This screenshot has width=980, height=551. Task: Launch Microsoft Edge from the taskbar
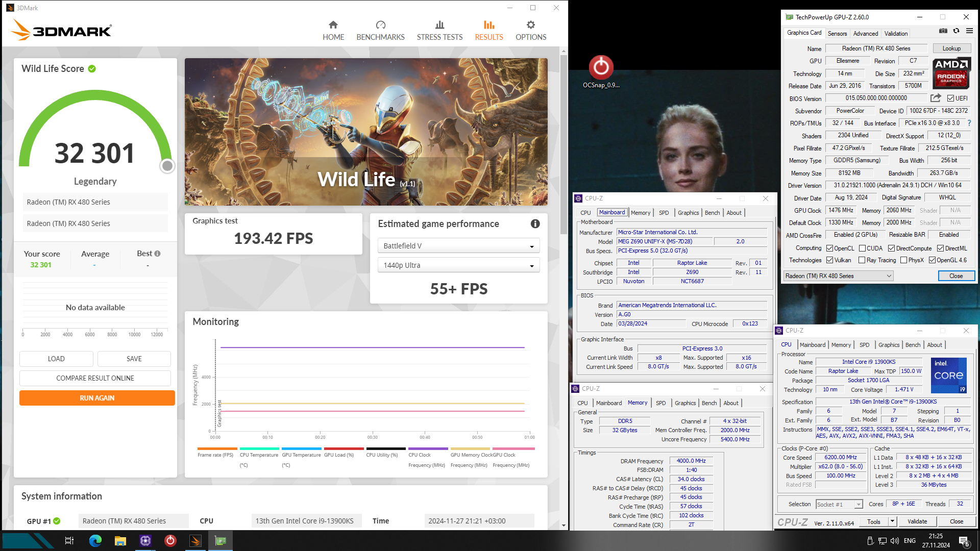click(95, 541)
